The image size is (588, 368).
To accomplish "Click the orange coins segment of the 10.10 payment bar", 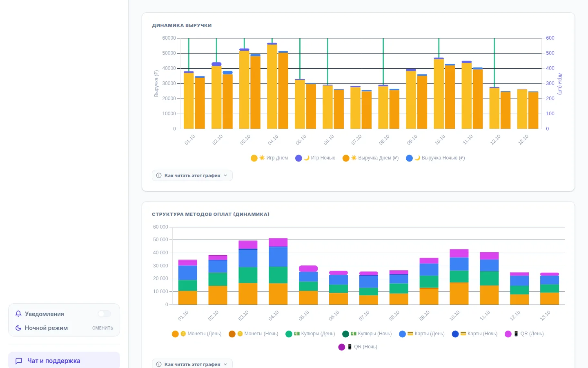I will pyautogui.click(x=459, y=294).
